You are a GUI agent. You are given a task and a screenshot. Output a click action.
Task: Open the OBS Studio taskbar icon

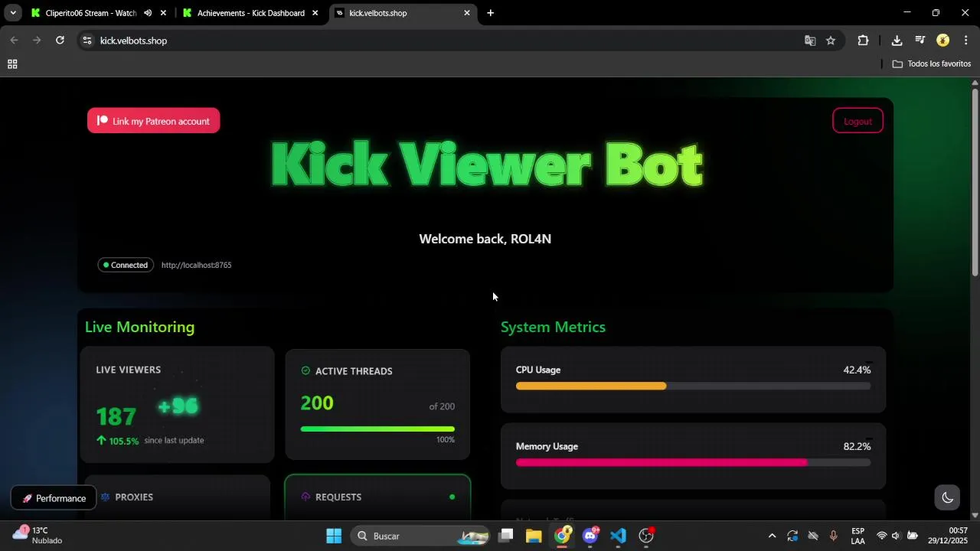pyautogui.click(x=646, y=536)
